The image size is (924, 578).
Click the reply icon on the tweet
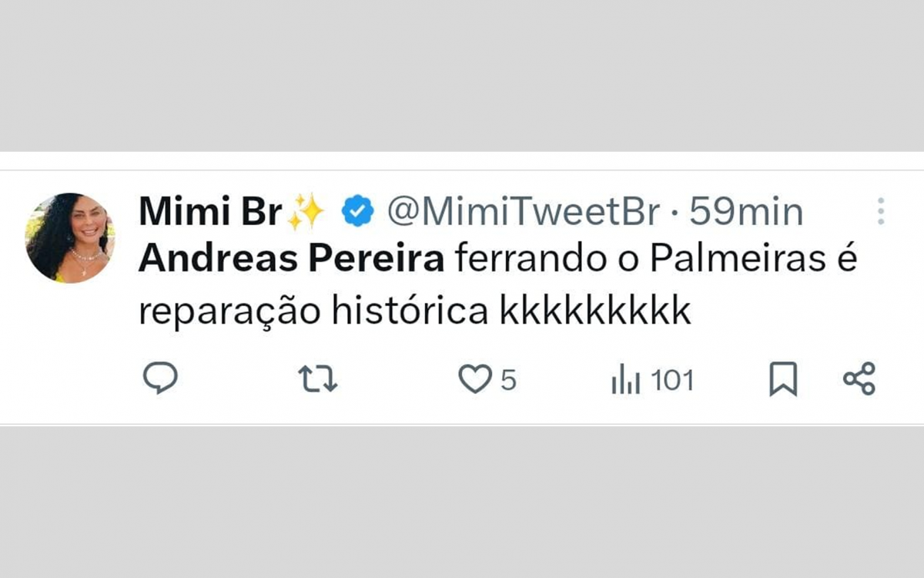point(161,378)
